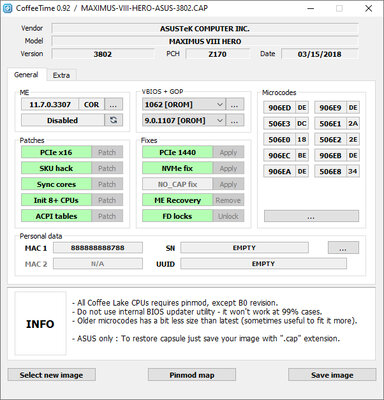Toggle the PCIe x16 patch indicator
Viewport: 384px width, 400px height.
[x=56, y=152]
